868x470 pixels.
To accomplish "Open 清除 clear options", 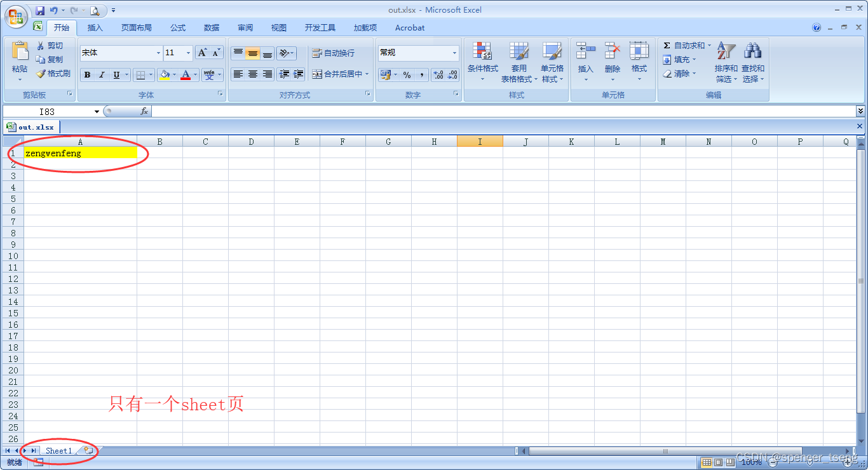I will tap(679, 74).
